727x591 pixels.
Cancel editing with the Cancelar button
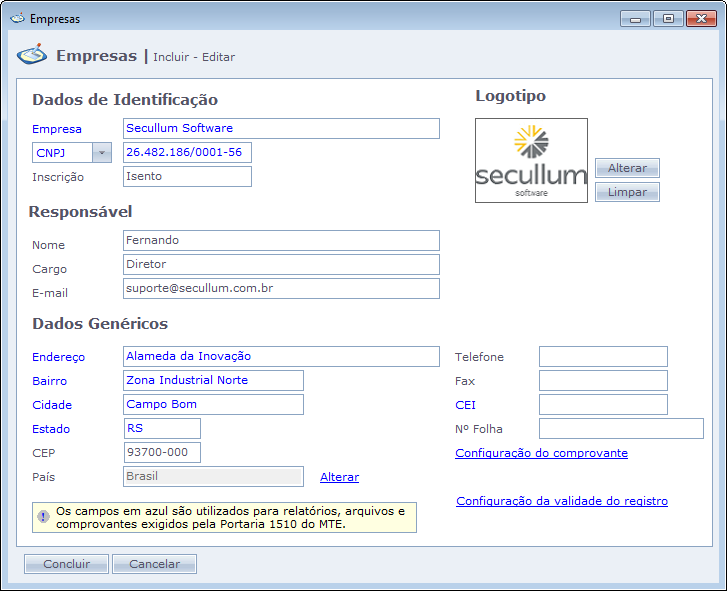point(154,564)
